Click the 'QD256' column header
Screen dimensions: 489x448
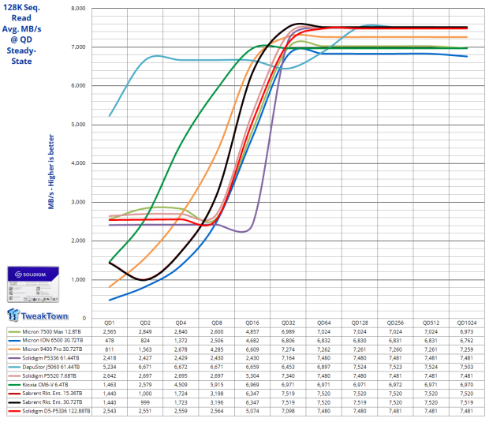[395, 323]
